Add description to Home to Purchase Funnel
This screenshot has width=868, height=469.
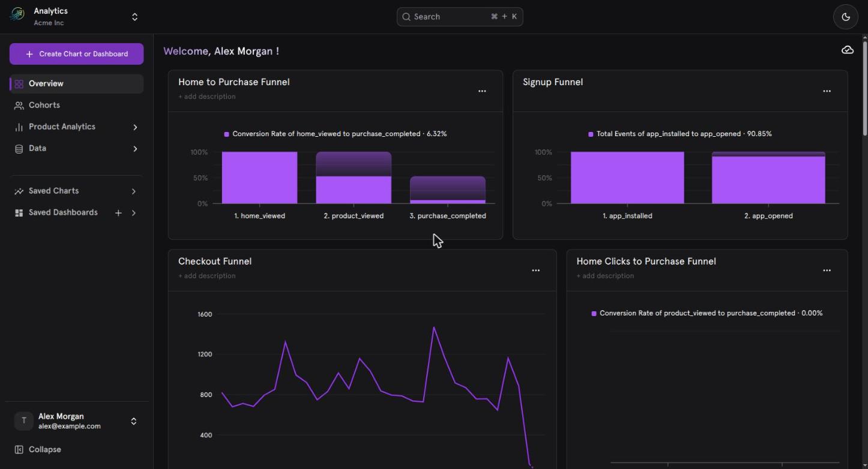tap(206, 97)
